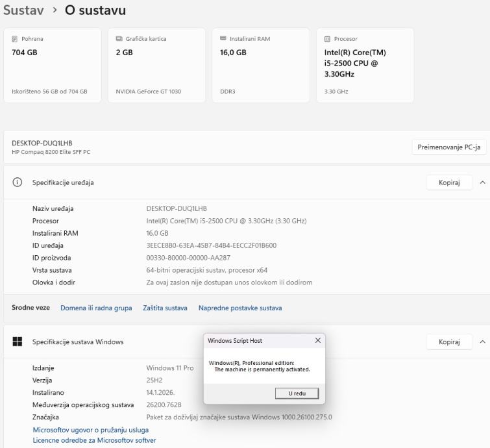Go back to Sustav in breadcrumb
The height and width of the screenshot is (448, 490).
pos(24,10)
